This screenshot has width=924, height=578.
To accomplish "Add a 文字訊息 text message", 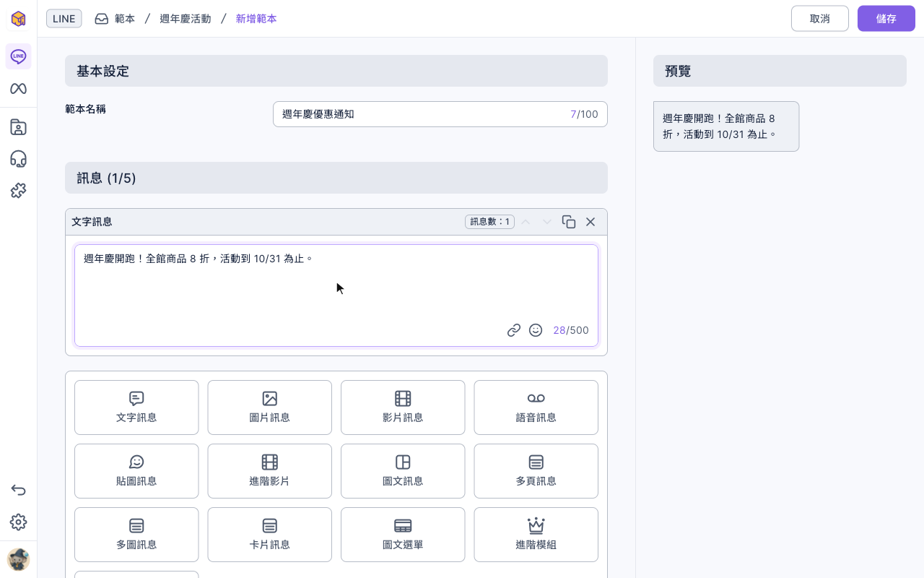I will [x=136, y=407].
